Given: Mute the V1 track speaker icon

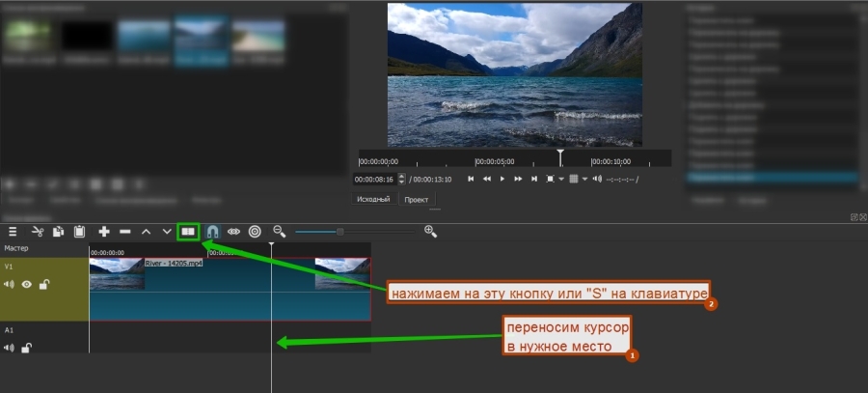Looking at the screenshot, I should click(x=10, y=284).
